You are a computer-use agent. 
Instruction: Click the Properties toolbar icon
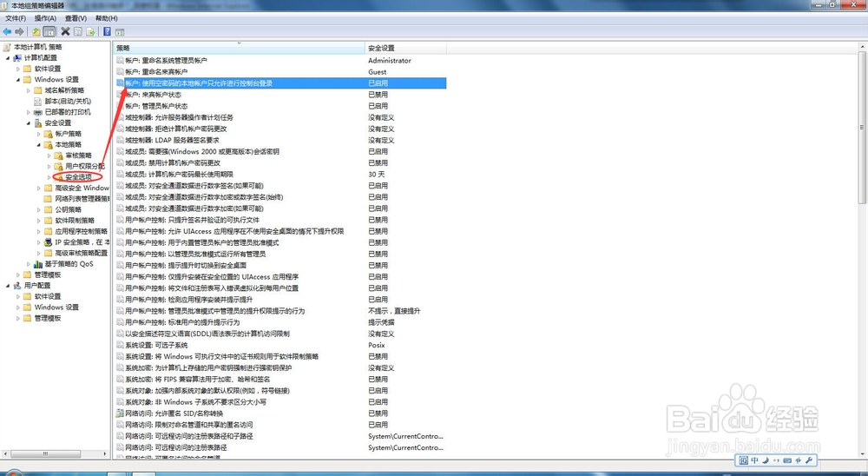[x=78, y=31]
